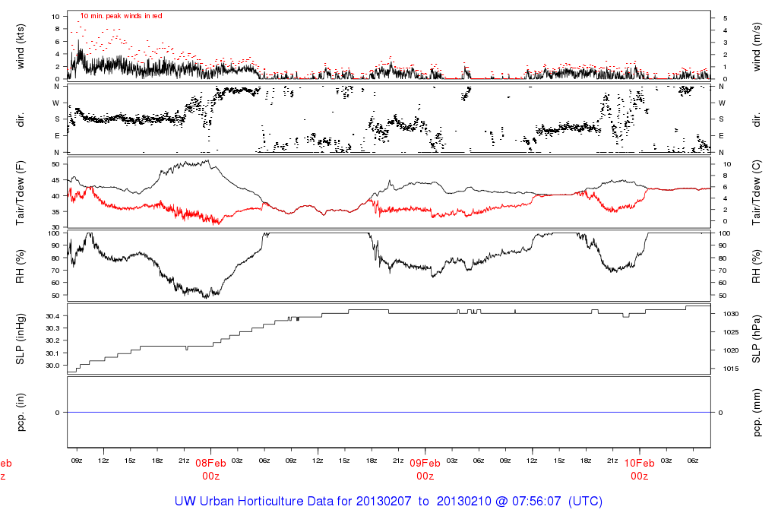Click the left 'dir.' axis label
778x532 pixels.
[x=21, y=120]
